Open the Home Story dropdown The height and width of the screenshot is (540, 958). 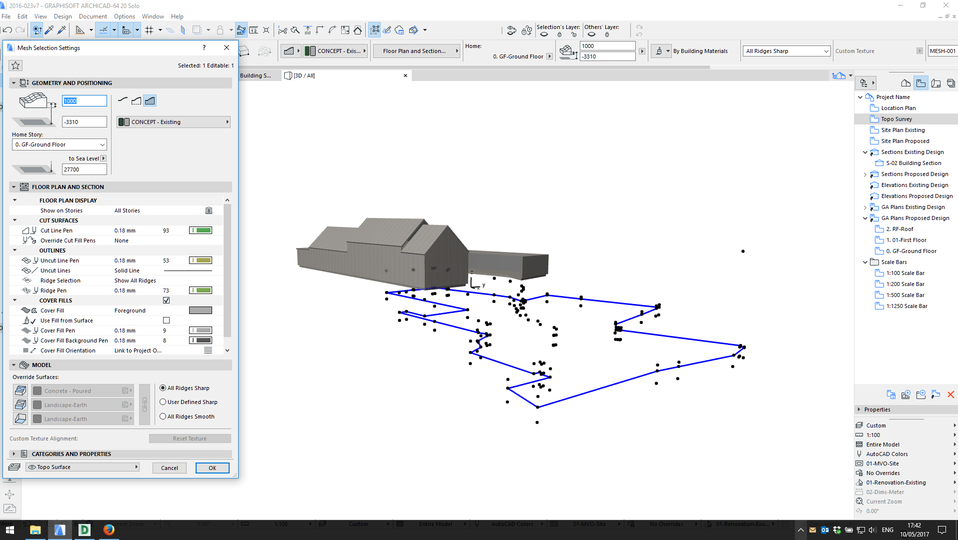pos(59,145)
